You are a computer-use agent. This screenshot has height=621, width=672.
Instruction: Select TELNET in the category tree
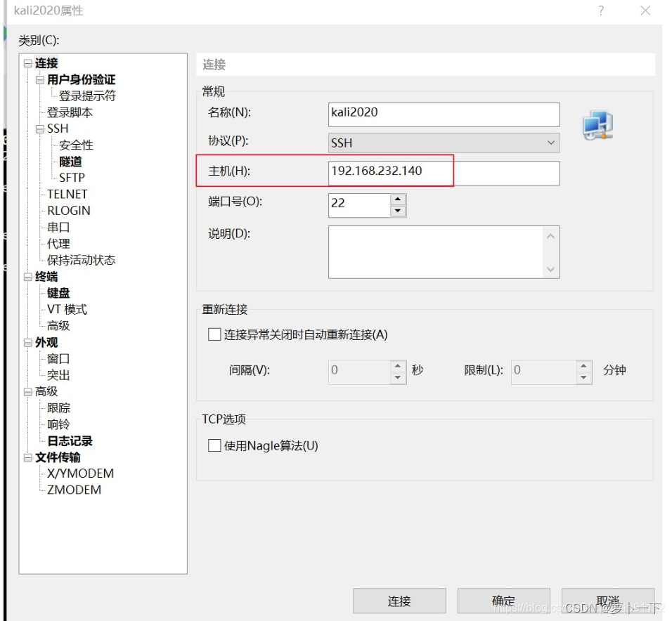(67, 194)
